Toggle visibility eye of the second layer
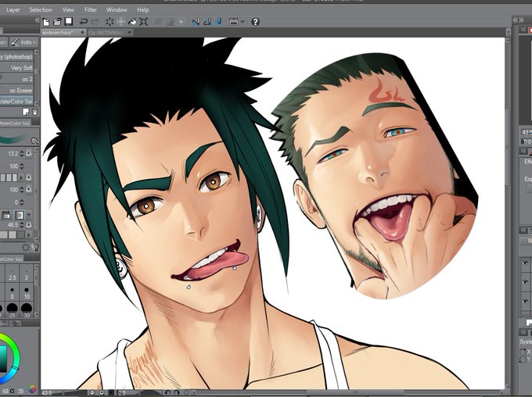The image size is (532, 397). [x=526, y=282]
